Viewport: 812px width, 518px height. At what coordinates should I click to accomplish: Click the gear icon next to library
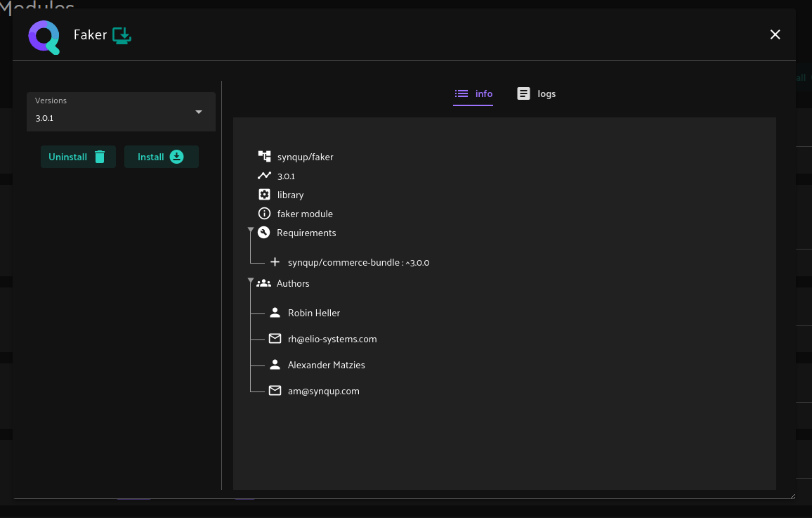pyautogui.click(x=264, y=194)
